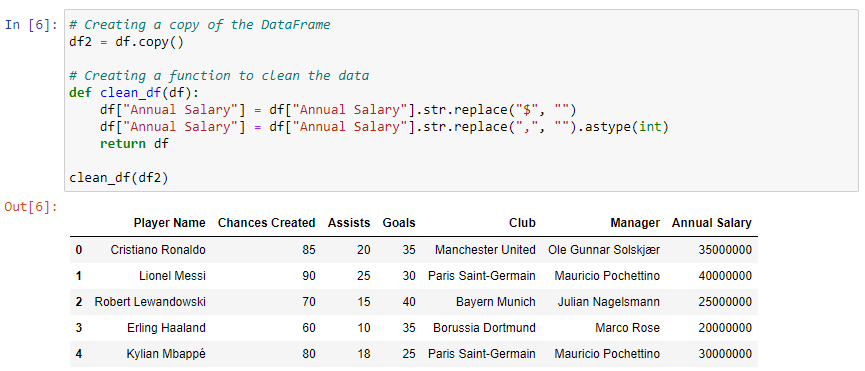Select the 'Robert Lewandowski' cell
Viewport: 865px width, 371px height.
click(150, 302)
